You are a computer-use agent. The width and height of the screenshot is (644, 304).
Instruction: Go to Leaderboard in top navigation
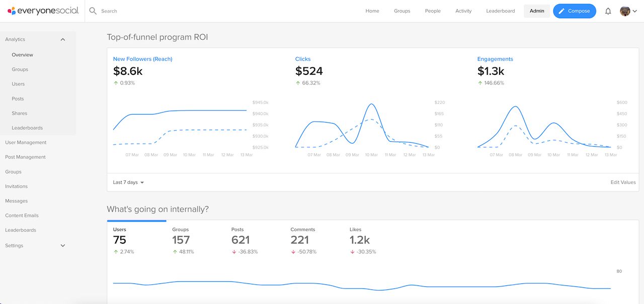pos(500,11)
